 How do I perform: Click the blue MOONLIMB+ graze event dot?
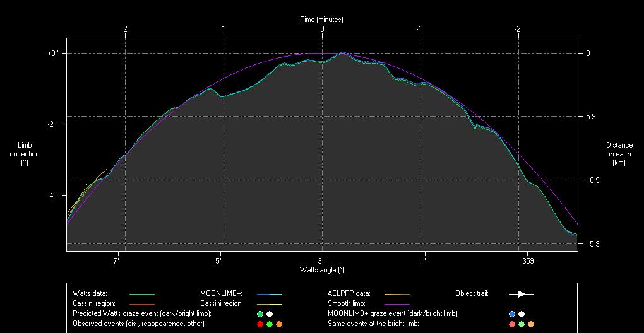click(x=512, y=314)
